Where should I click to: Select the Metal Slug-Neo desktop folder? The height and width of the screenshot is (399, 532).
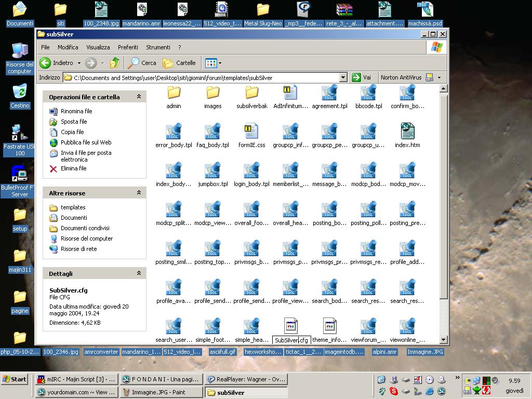coord(263,9)
